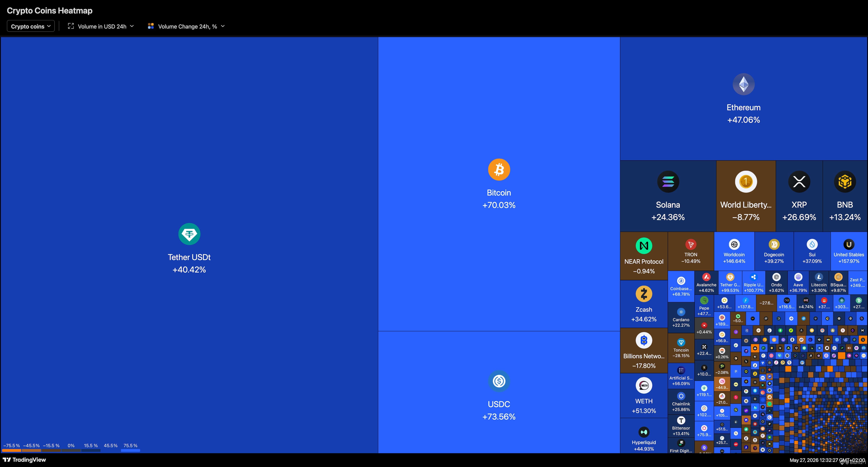Click the Chainlink hexagon icon
868x467 pixels.
click(681, 396)
